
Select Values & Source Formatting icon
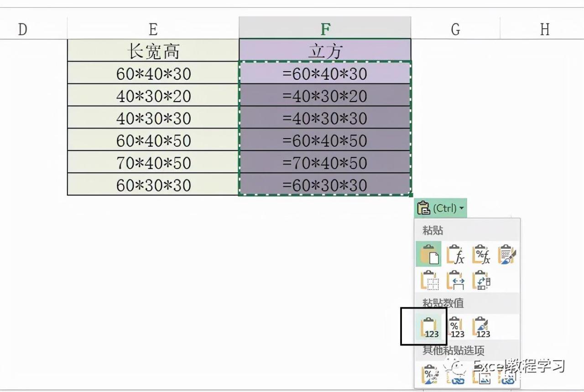[480, 327]
